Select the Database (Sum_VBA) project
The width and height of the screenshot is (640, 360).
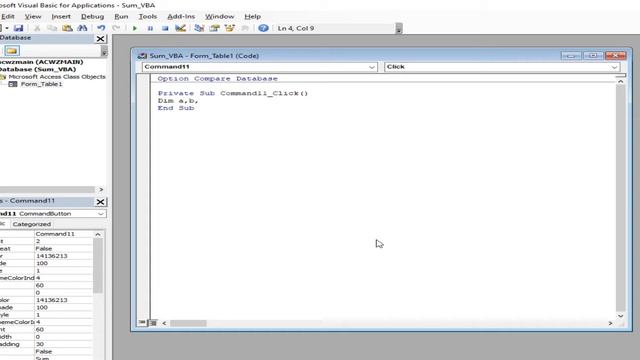point(38,69)
